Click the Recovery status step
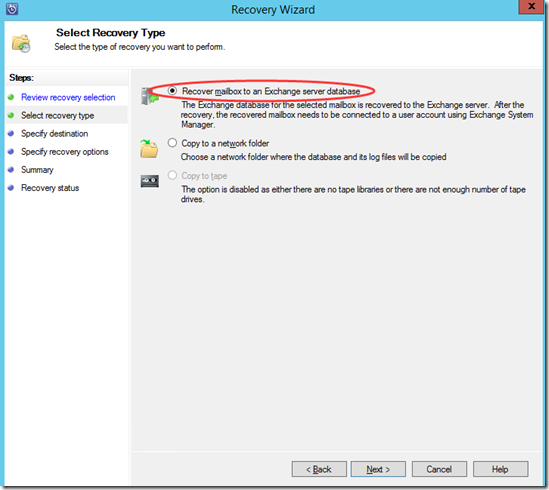This screenshot has height=490, width=549. coord(50,188)
